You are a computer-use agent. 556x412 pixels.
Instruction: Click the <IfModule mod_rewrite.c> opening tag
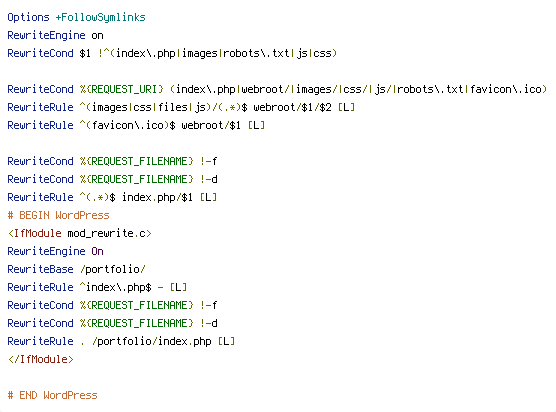79,234
